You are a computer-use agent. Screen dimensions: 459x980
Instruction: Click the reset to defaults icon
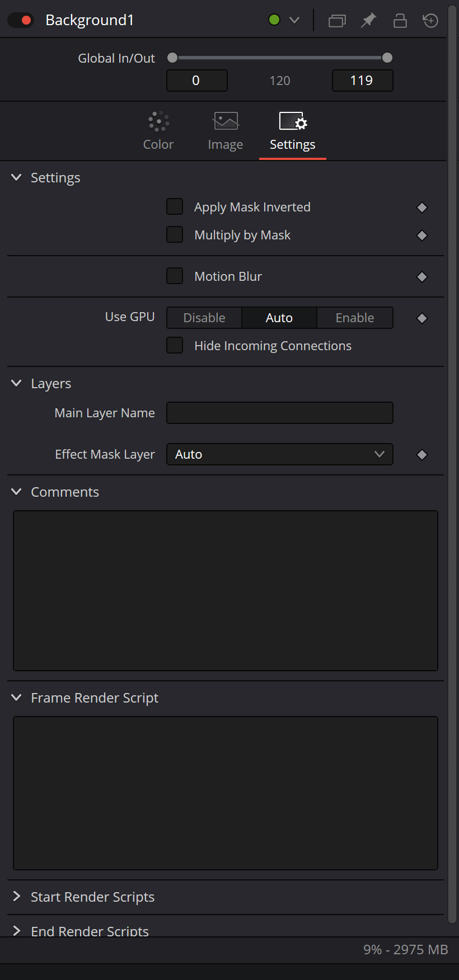(x=430, y=21)
